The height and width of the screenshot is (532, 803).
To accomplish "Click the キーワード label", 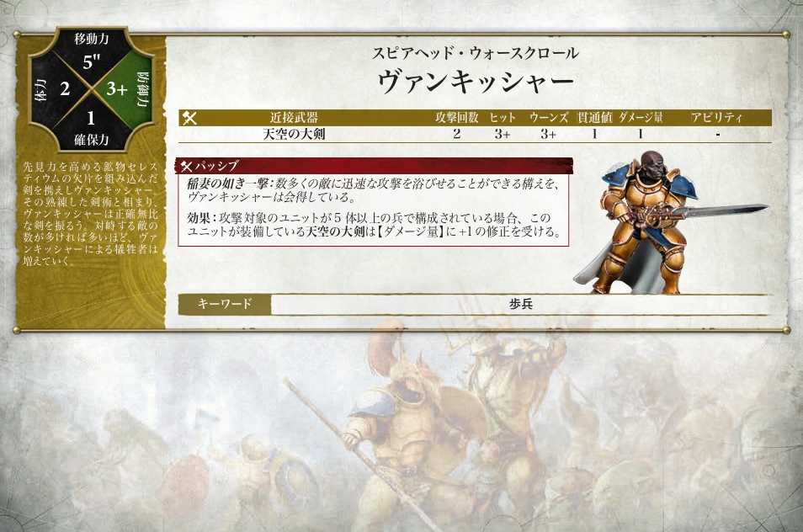I will [x=225, y=304].
